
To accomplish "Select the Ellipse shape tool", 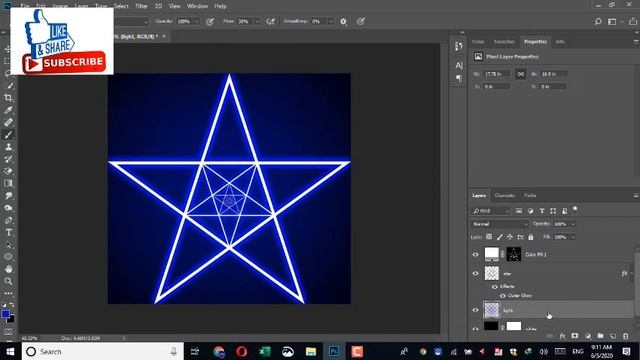I will [x=8, y=257].
